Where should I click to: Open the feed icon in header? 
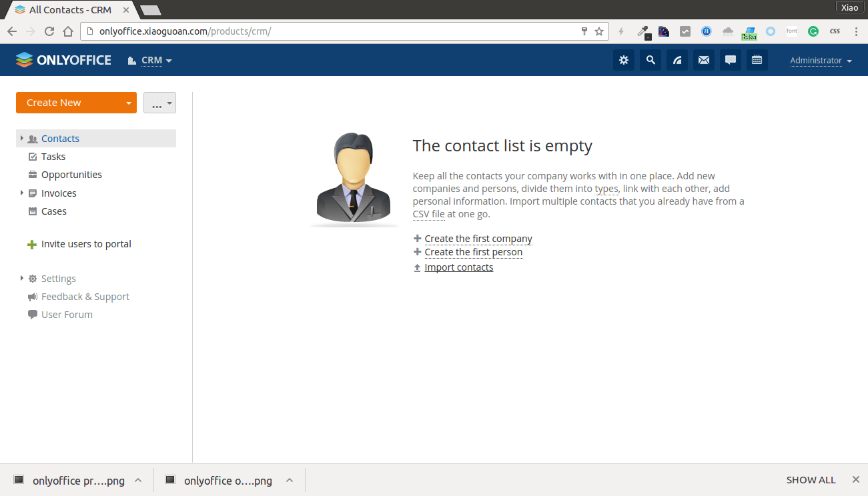pos(677,60)
